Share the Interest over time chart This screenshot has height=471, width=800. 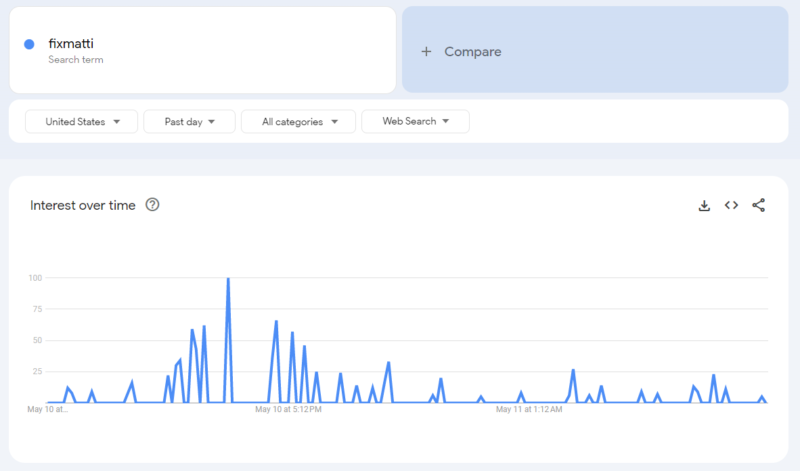758,205
